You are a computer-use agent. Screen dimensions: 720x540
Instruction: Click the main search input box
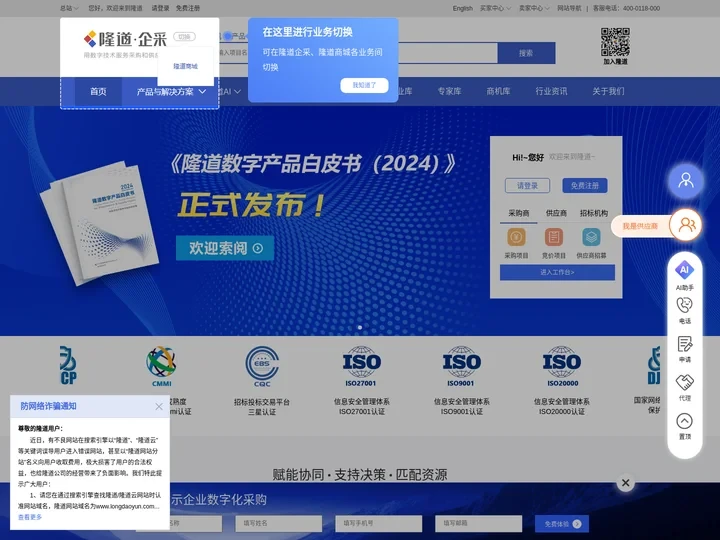pos(448,53)
